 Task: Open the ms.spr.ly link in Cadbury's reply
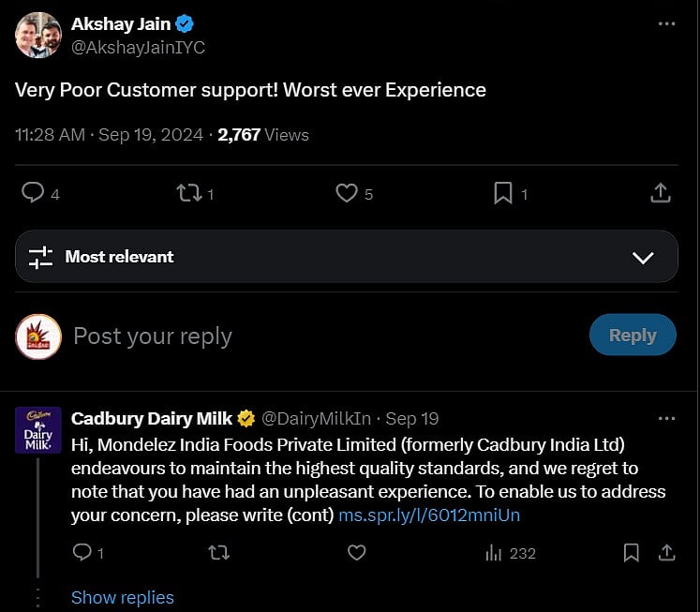point(428,515)
